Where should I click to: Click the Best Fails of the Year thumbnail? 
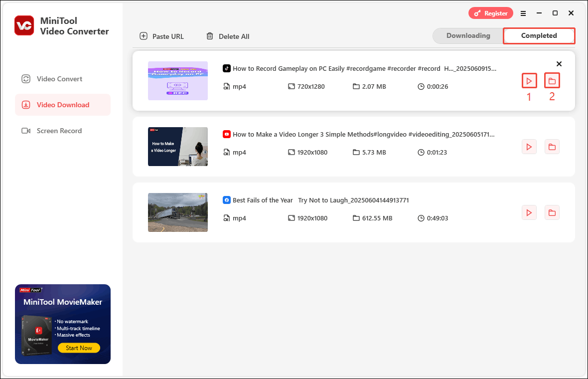(x=178, y=212)
